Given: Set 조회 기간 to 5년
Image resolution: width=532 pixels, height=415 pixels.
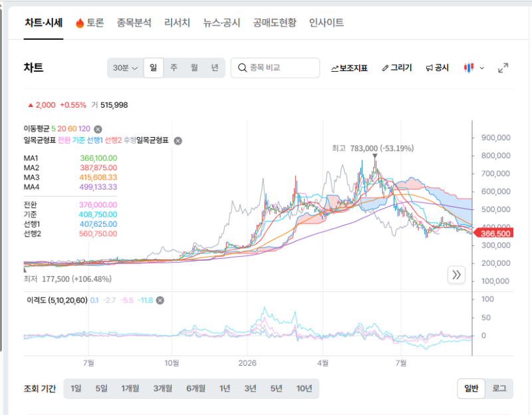Looking at the screenshot, I should point(277,388).
